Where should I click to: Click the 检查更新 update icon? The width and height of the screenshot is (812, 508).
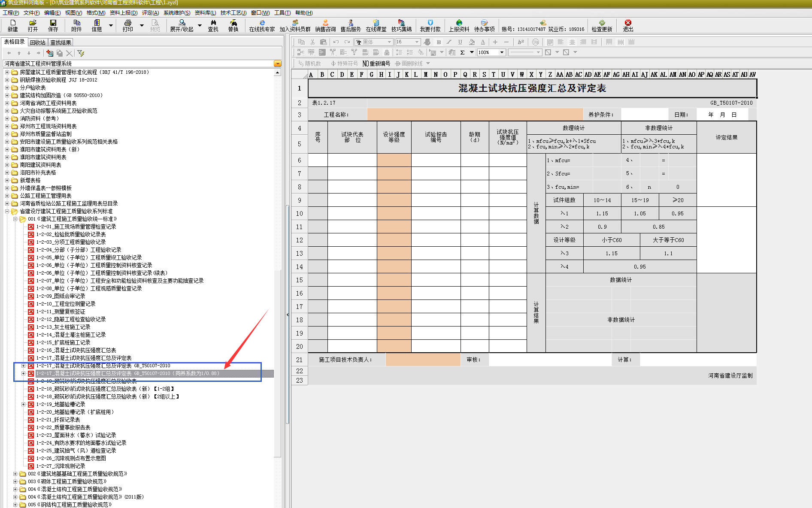[x=602, y=26]
